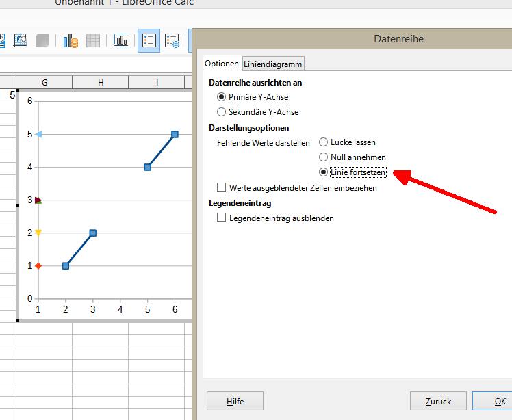Click Y-axis label 6
This screenshot has width=512, height=420.
coord(29,101)
